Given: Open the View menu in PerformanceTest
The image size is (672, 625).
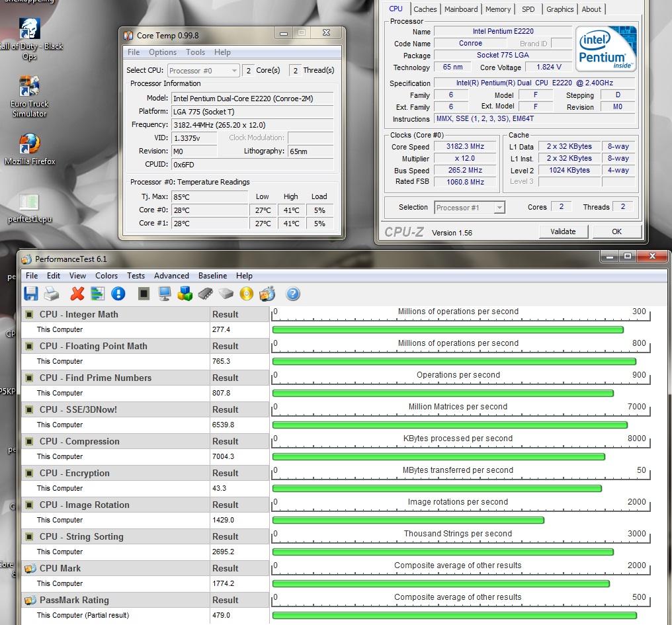Looking at the screenshot, I should [77, 276].
